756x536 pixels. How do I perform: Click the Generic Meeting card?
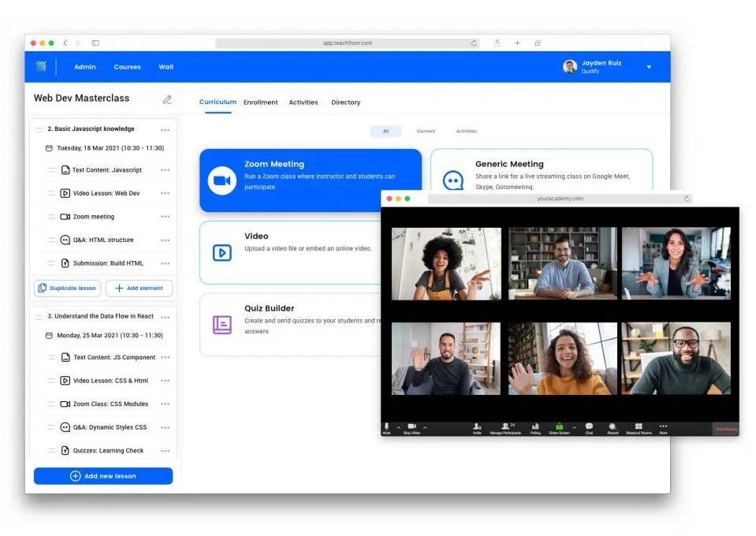click(x=542, y=169)
